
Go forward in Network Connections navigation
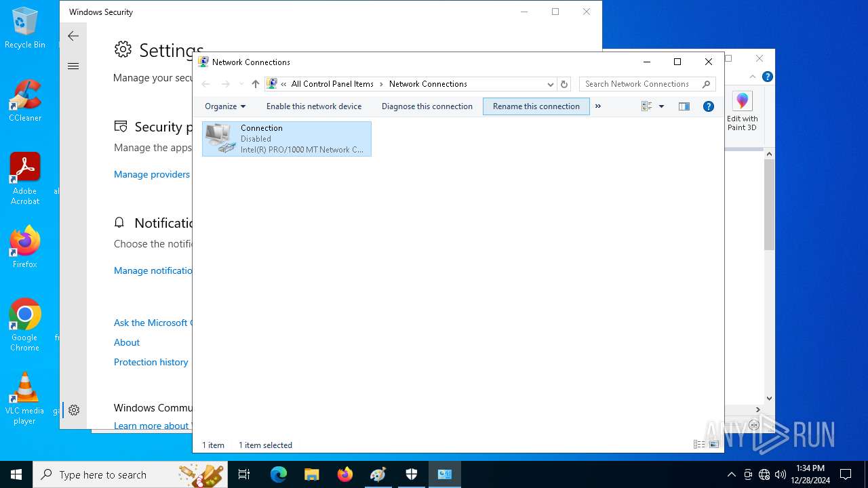point(226,84)
